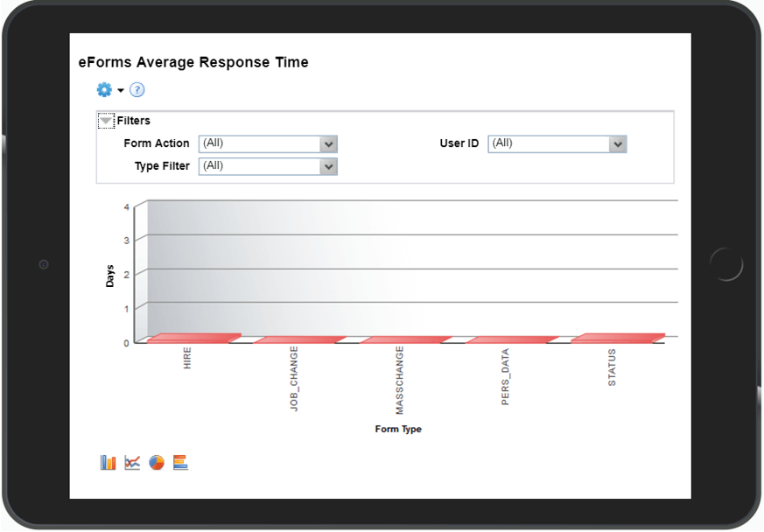This screenshot has width=764, height=532.
Task: Switch to line chart view
Action: pos(132,463)
